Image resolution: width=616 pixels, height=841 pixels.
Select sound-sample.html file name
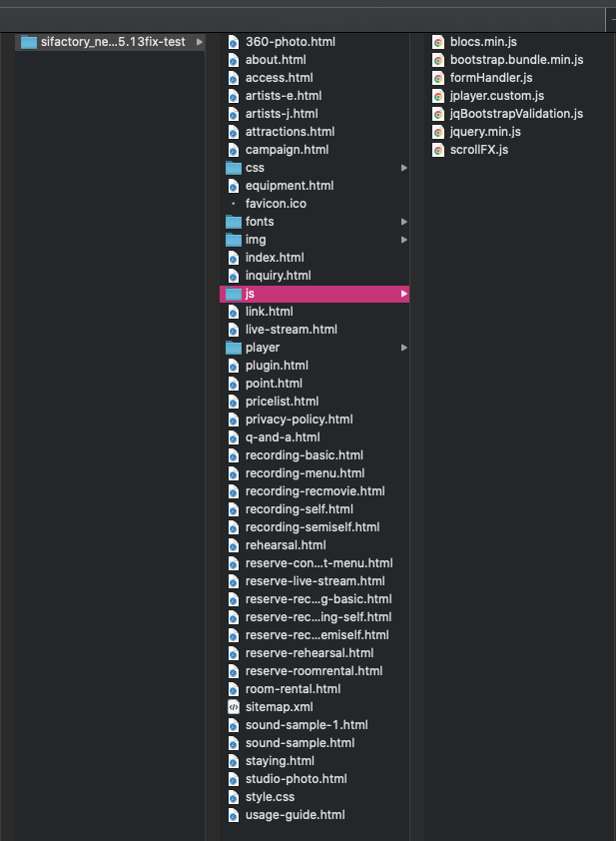(x=300, y=743)
